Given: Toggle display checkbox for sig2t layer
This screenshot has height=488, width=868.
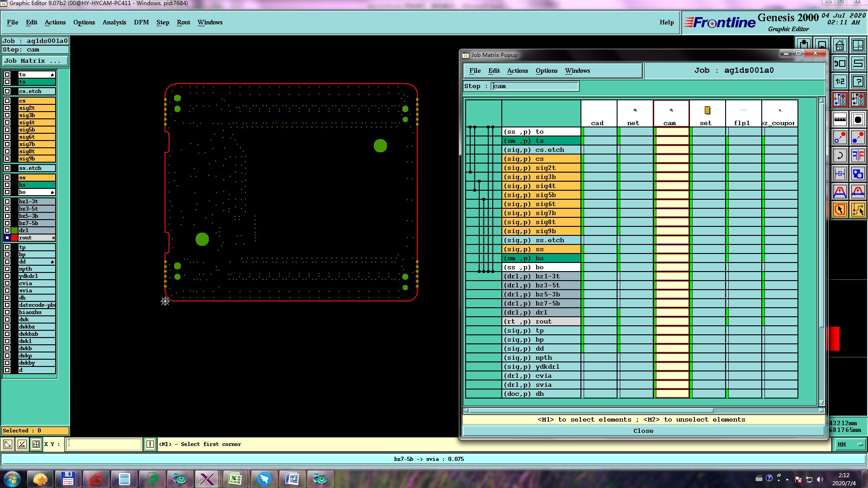Looking at the screenshot, I should 7,108.
